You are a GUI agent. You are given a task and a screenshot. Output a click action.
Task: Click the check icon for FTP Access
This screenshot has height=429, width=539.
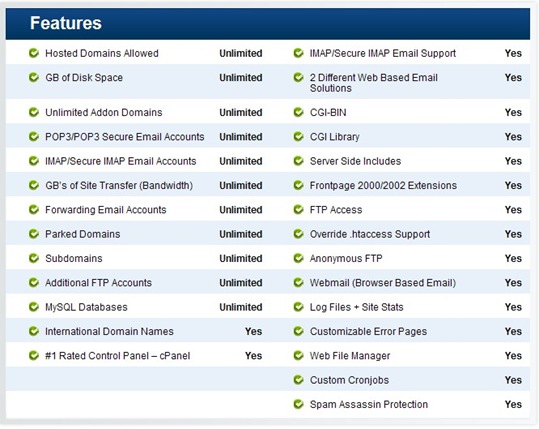tap(298, 209)
